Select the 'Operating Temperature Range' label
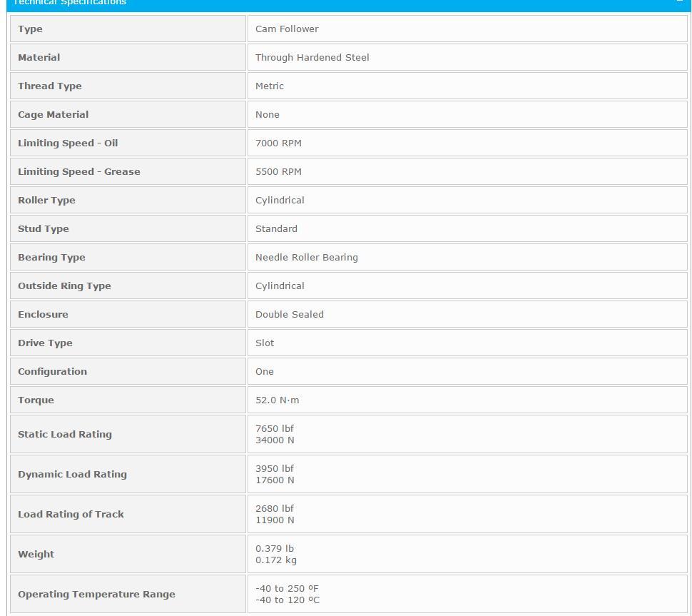692x616 pixels. pos(96,595)
